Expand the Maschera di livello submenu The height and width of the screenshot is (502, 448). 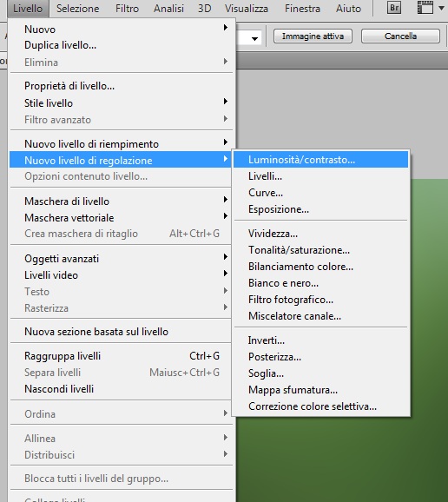coord(122,201)
